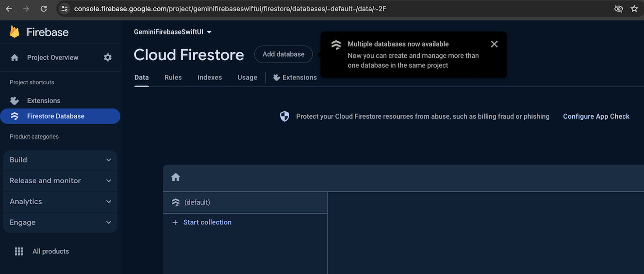This screenshot has height=274, width=644.
Task: Open GeminiFirebaseSwiftUI project dropdown
Action: 173,32
